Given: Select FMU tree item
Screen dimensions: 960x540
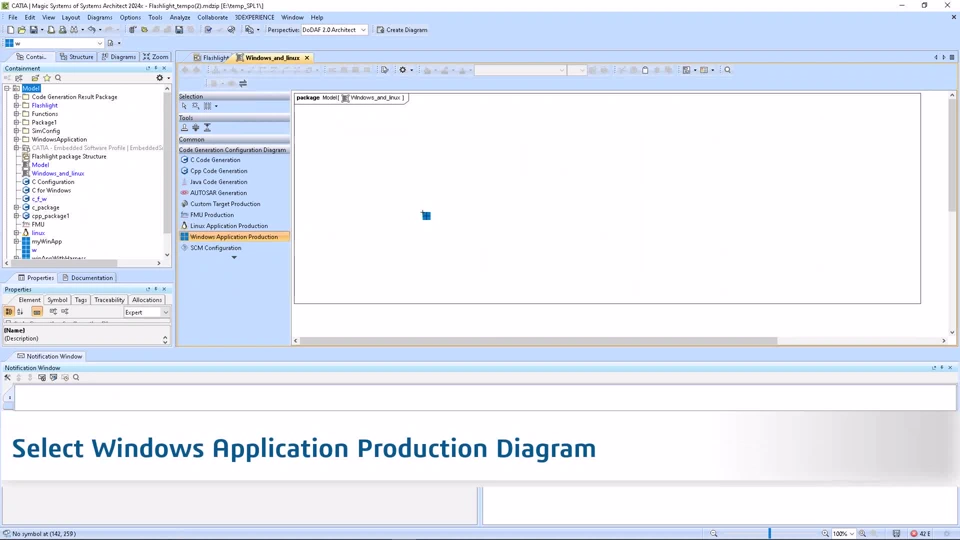Looking at the screenshot, I should tap(38, 225).
